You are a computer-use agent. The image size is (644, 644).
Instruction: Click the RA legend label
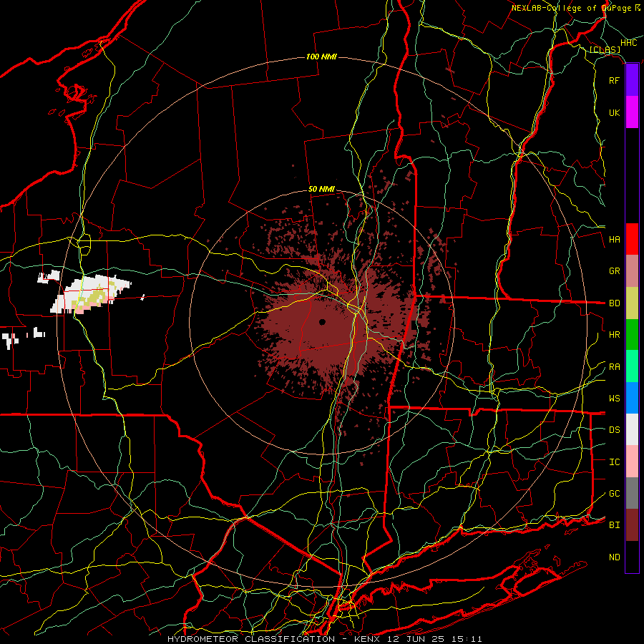pos(614,367)
